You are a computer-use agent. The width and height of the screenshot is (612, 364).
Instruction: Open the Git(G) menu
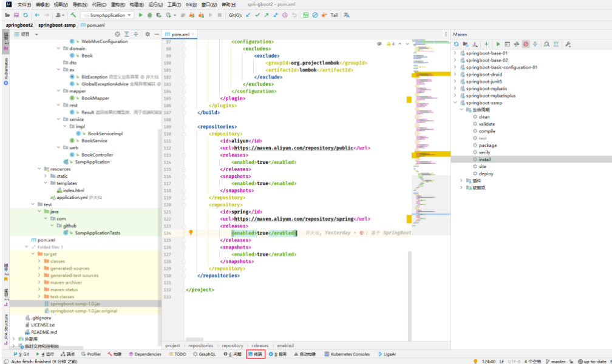point(191,4)
